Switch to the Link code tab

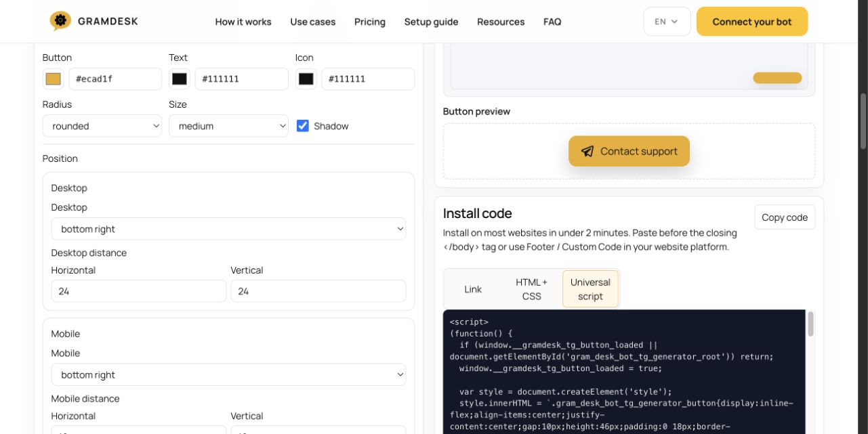coord(473,289)
